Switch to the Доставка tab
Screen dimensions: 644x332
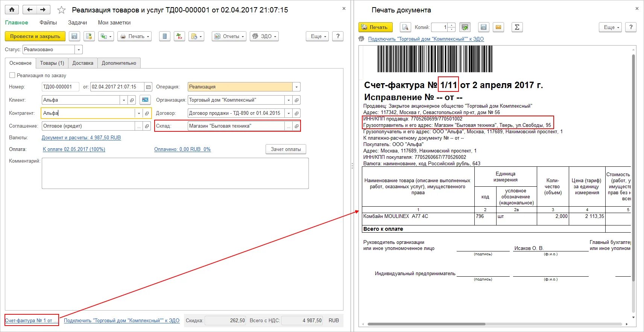(83, 63)
